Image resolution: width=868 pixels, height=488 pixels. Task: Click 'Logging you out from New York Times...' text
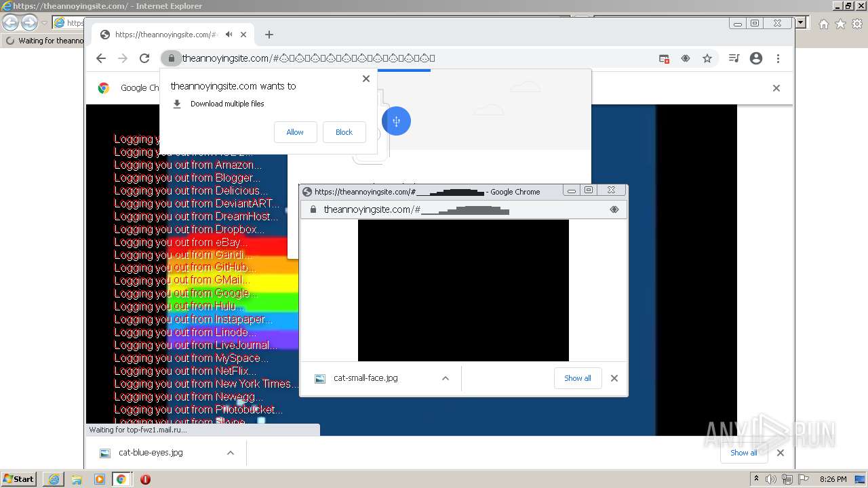point(206,384)
